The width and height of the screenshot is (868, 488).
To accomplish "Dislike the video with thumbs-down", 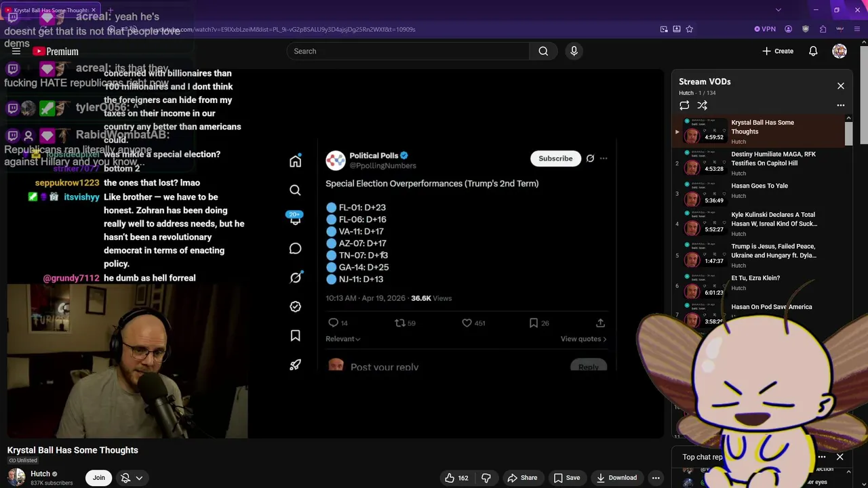I will click(x=486, y=478).
